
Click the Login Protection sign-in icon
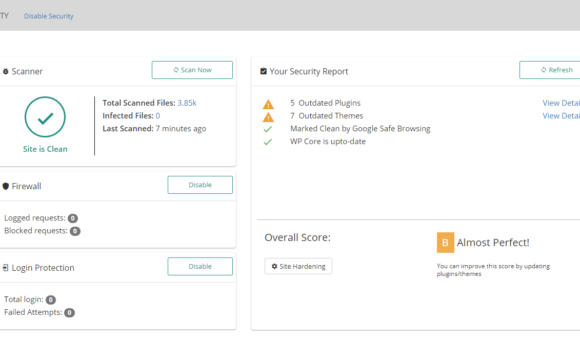click(6, 268)
